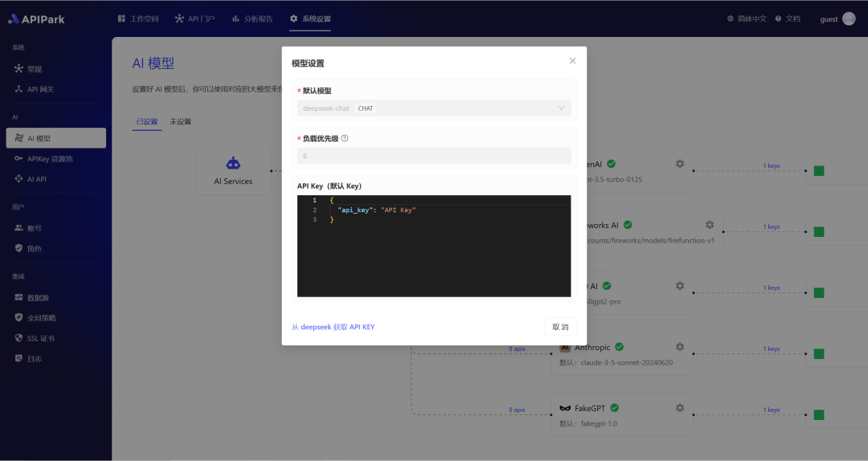Click the guest user avatar
868x461 pixels.
(849, 18)
